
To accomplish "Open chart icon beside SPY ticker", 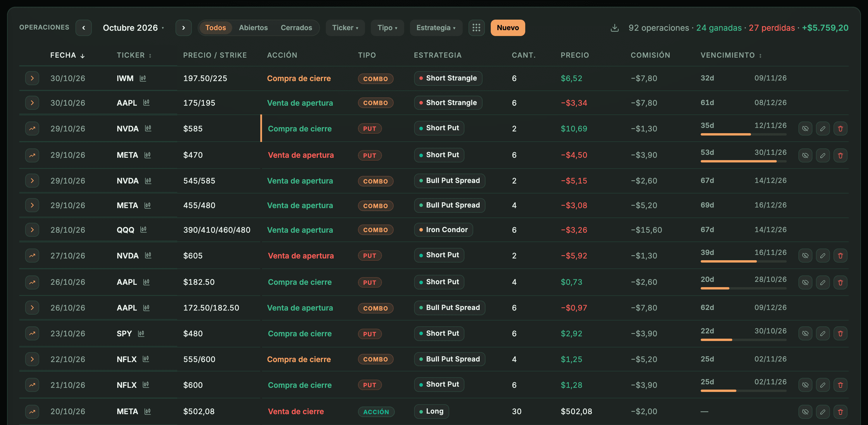I will pyautogui.click(x=141, y=333).
